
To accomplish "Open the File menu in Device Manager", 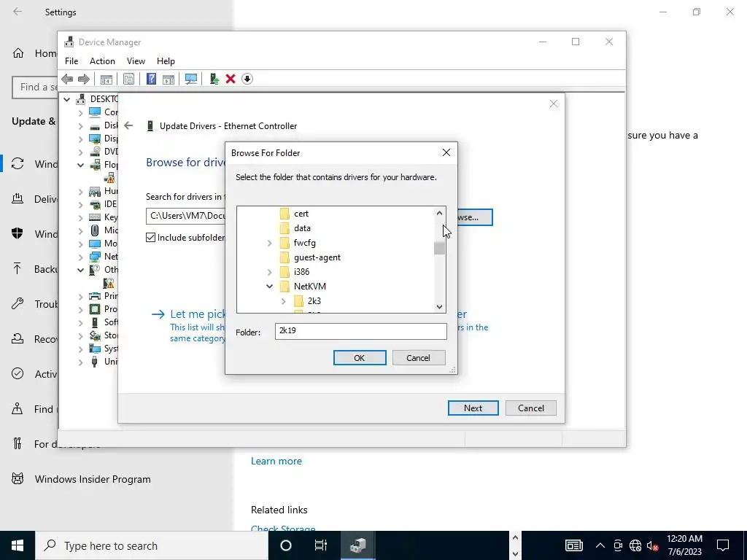I will pos(71,61).
